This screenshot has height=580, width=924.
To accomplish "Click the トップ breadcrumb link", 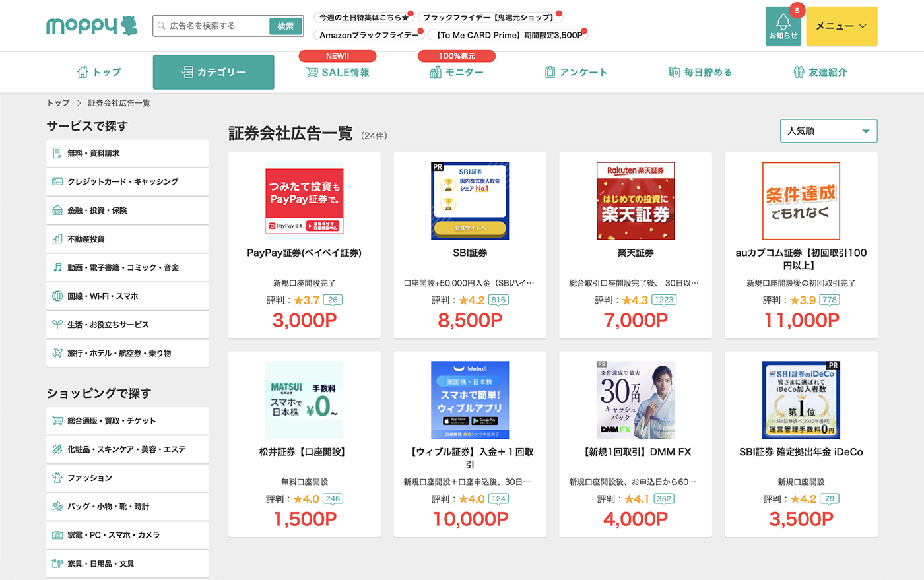I will [58, 103].
